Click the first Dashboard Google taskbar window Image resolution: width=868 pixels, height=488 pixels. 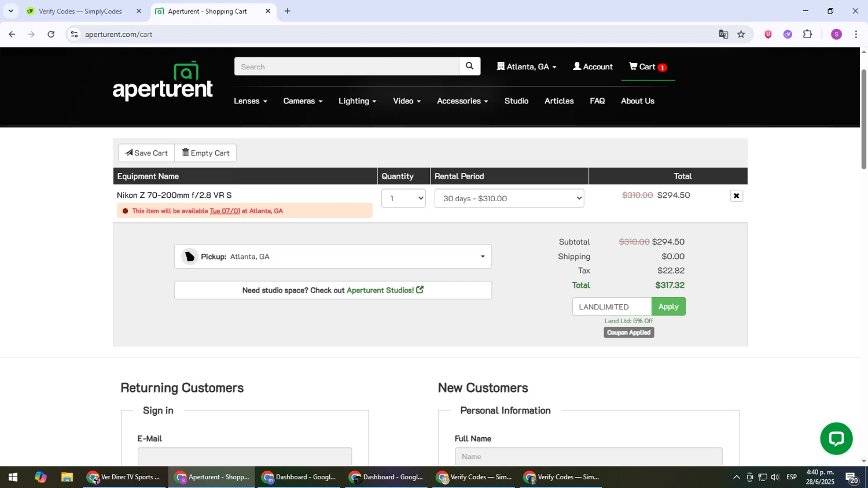[x=299, y=478]
